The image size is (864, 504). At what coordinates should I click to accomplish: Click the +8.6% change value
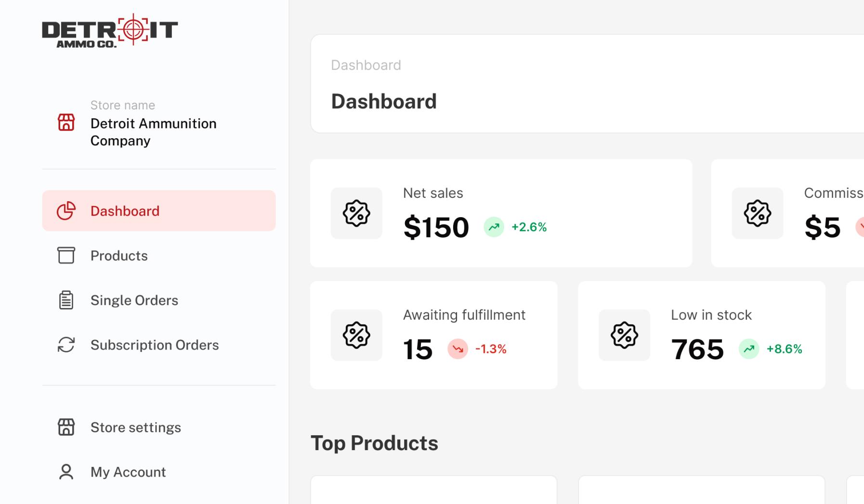[x=785, y=349]
